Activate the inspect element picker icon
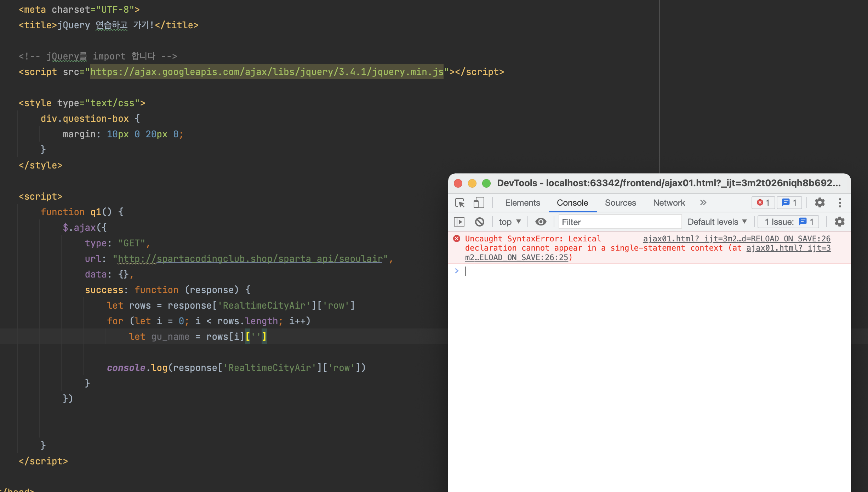This screenshot has width=868, height=492. click(459, 203)
